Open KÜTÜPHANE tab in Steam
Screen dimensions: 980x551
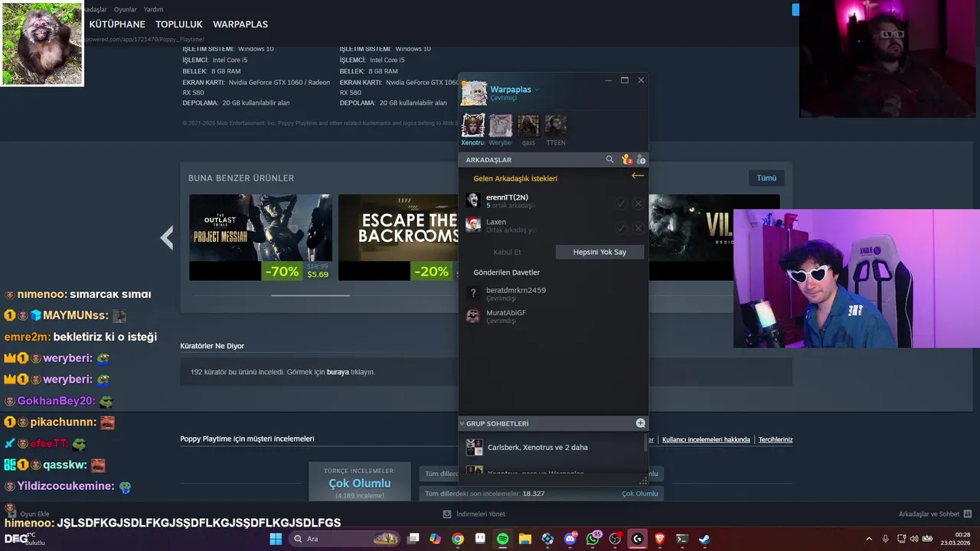pyautogui.click(x=117, y=24)
